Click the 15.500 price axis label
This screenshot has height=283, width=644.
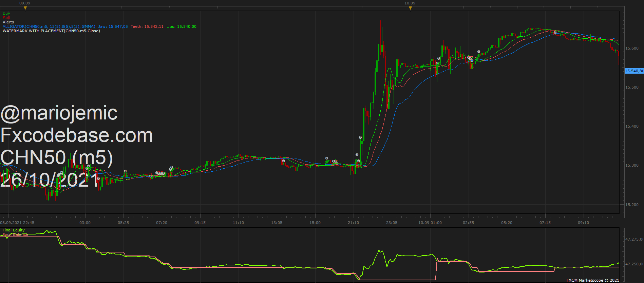[632, 87]
